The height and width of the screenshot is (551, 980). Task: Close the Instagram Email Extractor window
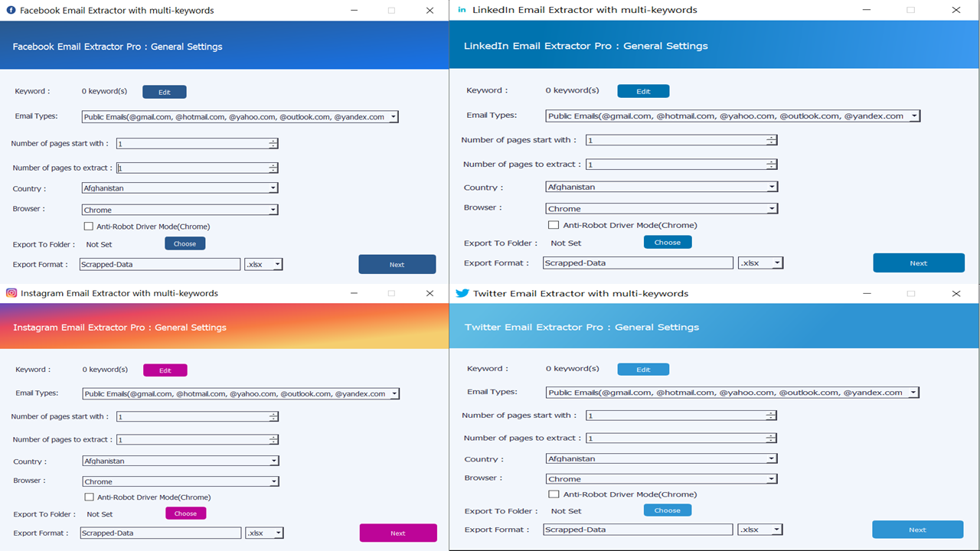click(x=430, y=293)
